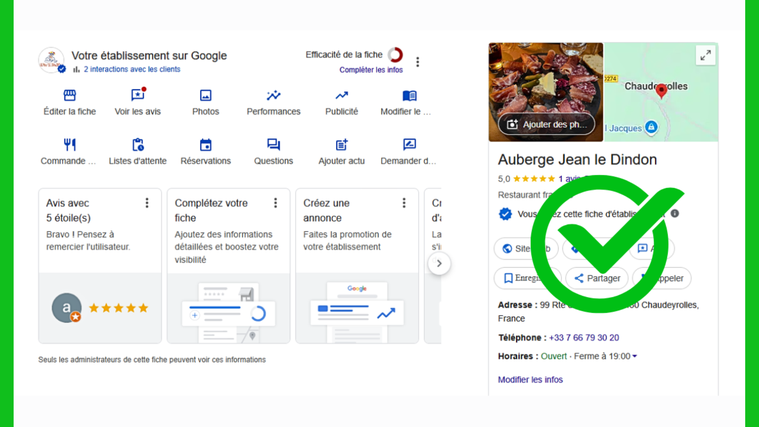Click the blue padlock pin on map

pos(652,127)
